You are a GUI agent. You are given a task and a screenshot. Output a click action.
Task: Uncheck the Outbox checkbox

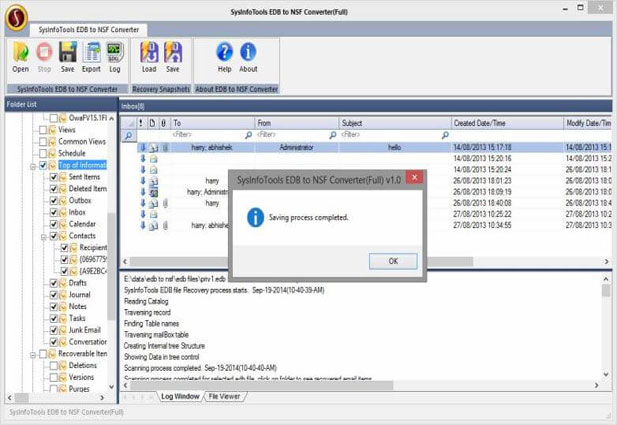pos(54,200)
